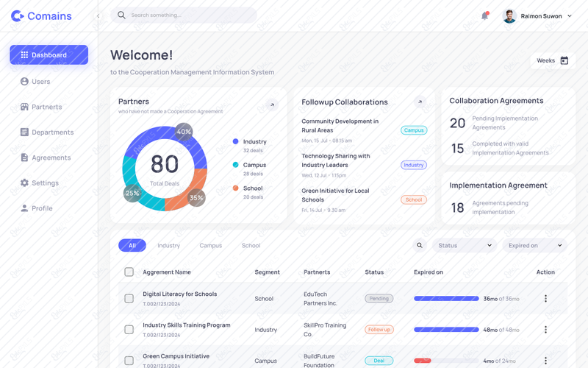Screen dimensions: 588x368
Task: Open action menu for Digital Literacy row
Action: click(545, 299)
